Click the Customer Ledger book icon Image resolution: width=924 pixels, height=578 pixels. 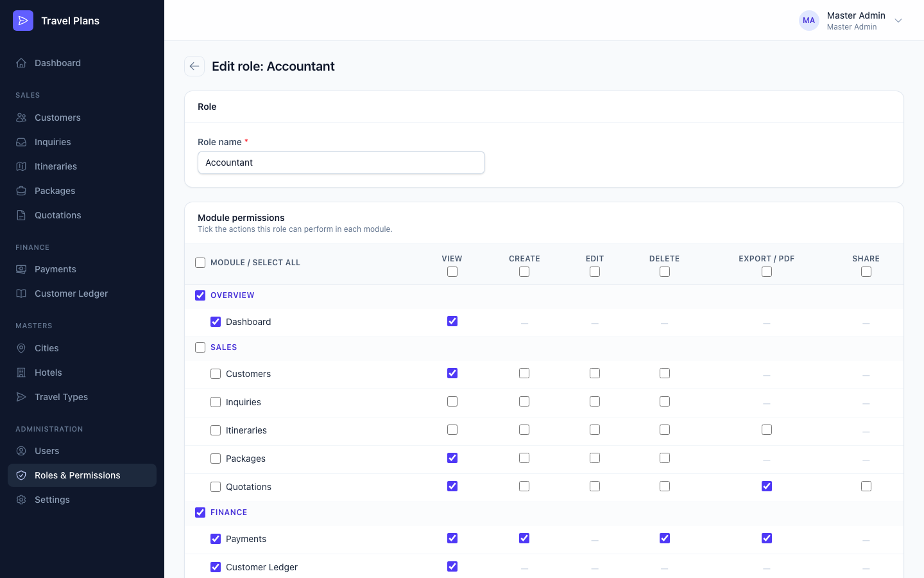pyautogui.click(x=21, y=293)
